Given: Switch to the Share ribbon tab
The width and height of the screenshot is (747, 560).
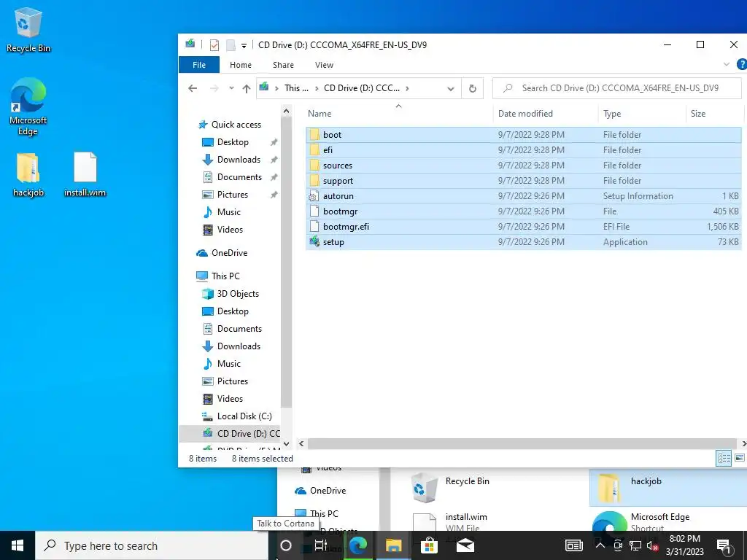Looking at the screenshot, I should coord(283,65).
